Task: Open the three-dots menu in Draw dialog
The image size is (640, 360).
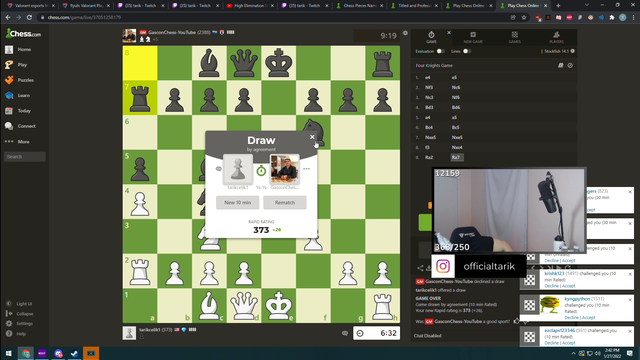Action: 307,169
